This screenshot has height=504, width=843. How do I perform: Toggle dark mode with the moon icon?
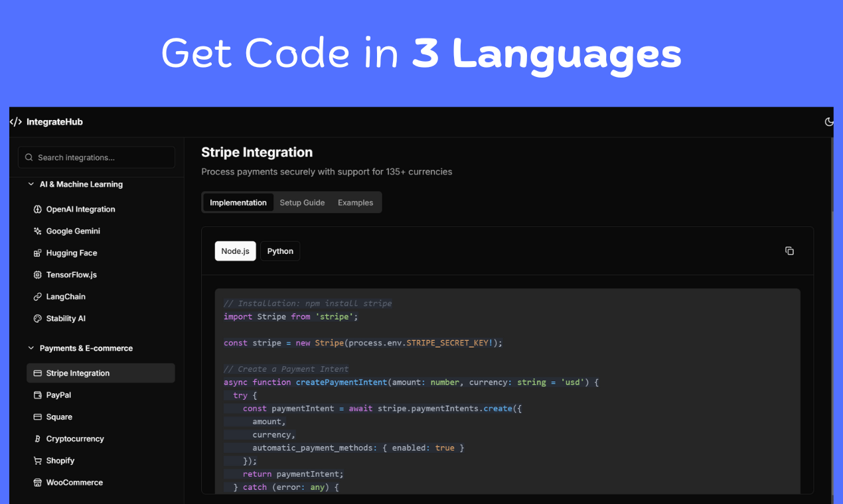point(829,122)
